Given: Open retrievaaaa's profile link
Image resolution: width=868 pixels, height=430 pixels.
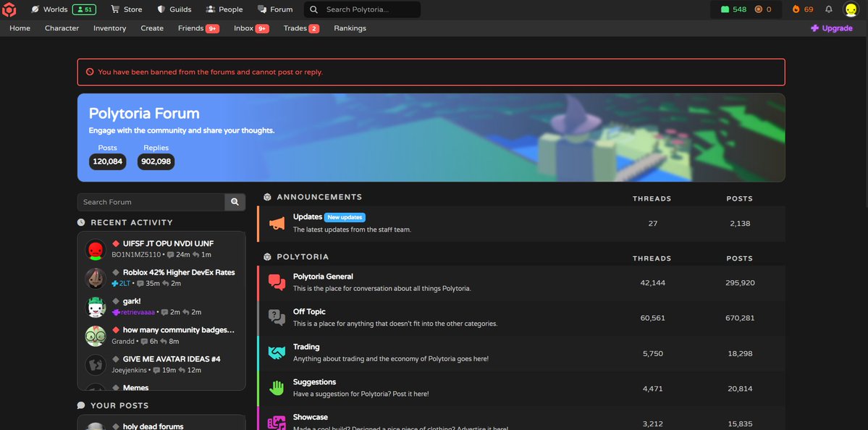Looking at the screenshot, I should [x=133, y=312].
